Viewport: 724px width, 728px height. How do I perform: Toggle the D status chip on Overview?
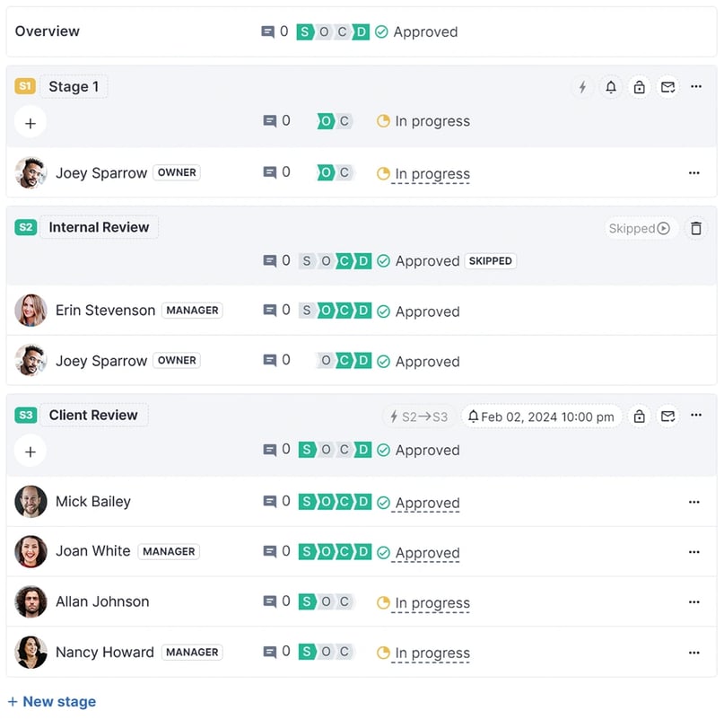click(x=360, y=31)
